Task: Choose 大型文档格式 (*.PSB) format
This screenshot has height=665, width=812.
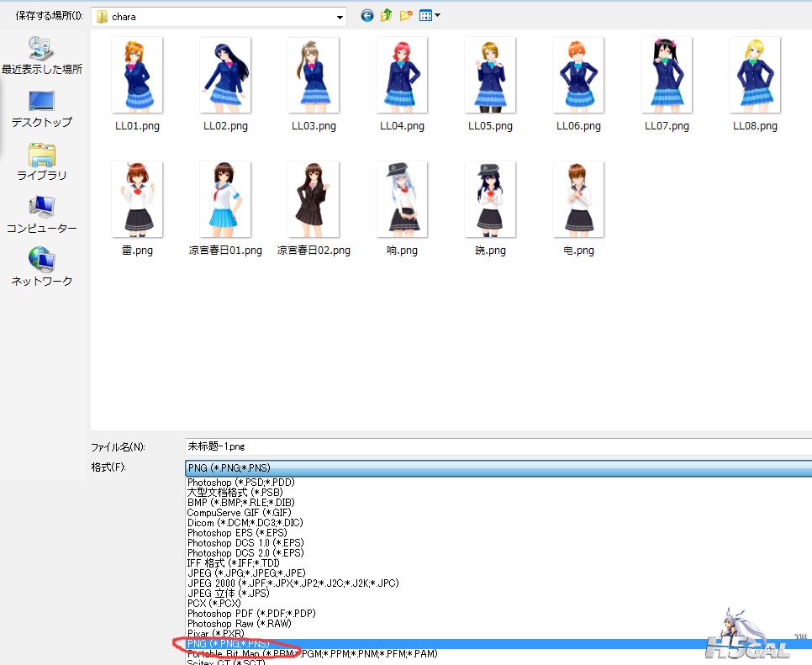Action: (x=235, y=493)
